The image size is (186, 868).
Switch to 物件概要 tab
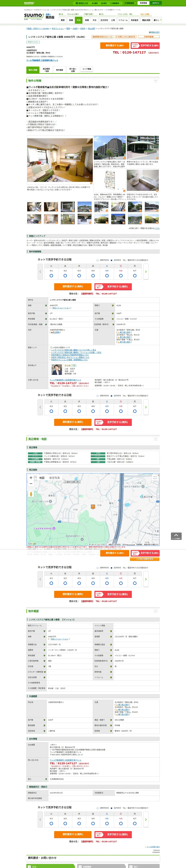click(x=59, y=70)
